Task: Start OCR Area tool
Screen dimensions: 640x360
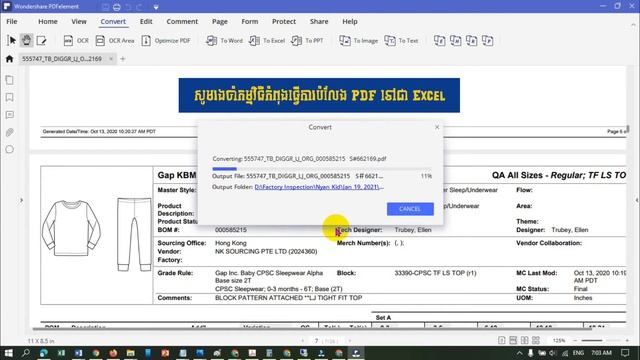Action: [115, 40]
